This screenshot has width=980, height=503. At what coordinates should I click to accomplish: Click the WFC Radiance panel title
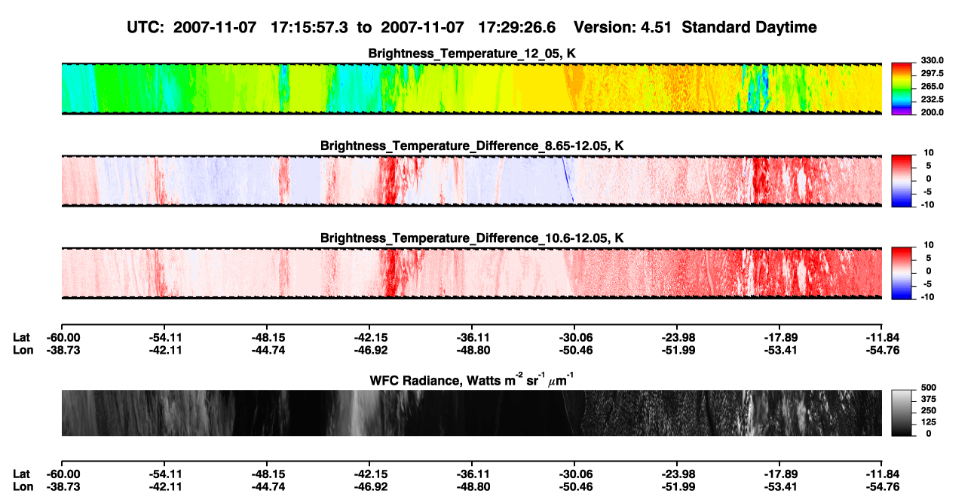[x=472, y=379]
